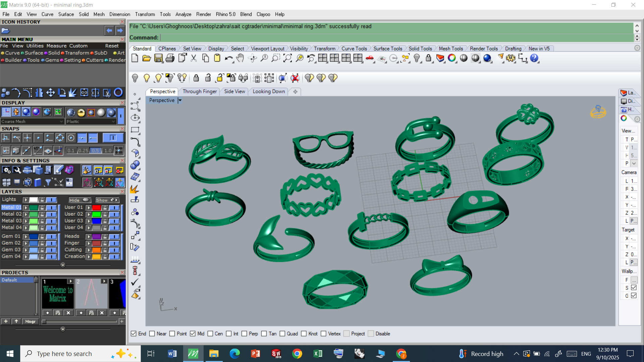Click the Undo arrow icon
This screenshot has width=644, height=362.
click(x=229, y=58)
